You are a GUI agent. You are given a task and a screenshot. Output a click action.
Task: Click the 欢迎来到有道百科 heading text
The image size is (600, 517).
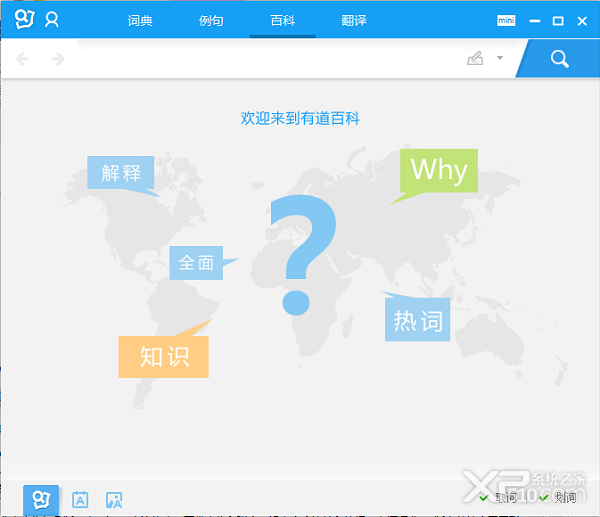click(300, 118)
